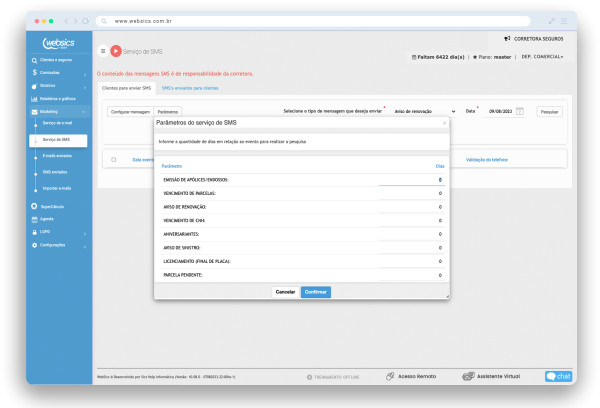Expand the Configurações submenu arrow

[85, 247]
